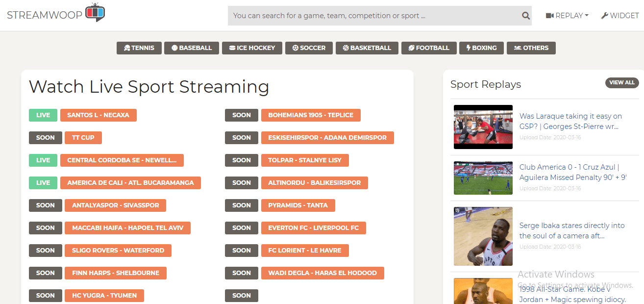
Task: Open Pyramids - Tanta match
Action: pyautogui.click(x=298, y=205)
